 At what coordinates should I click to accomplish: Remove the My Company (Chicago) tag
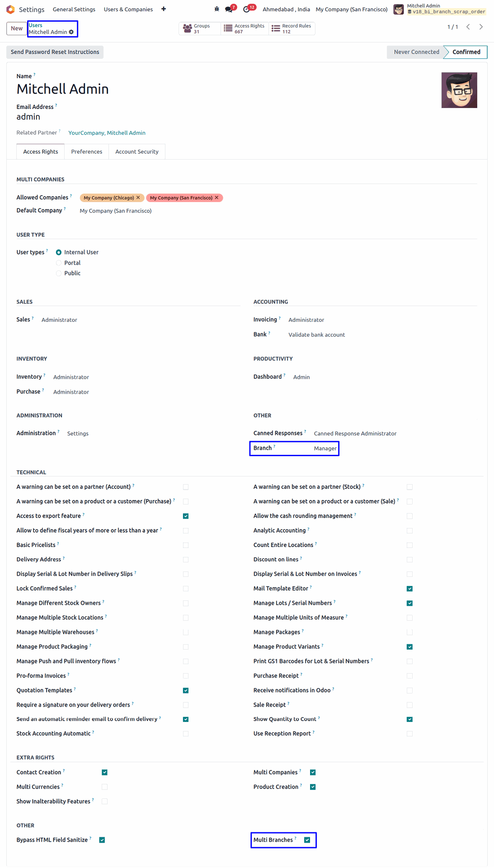(138, 198)
